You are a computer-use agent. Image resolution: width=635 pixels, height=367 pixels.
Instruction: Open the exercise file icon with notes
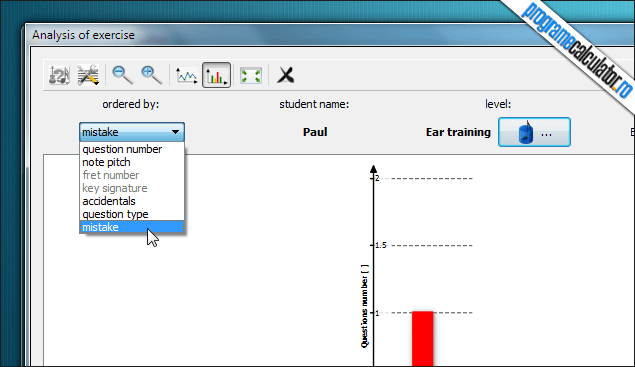(x=59, y=75)
